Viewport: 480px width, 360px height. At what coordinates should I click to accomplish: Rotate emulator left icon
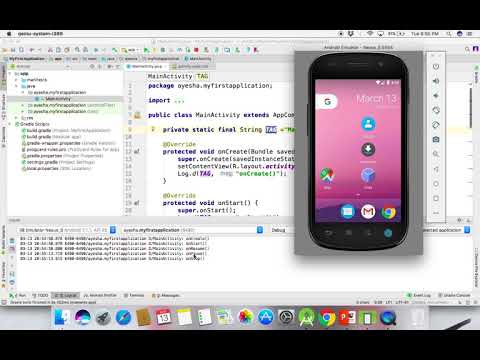[x=436, y=110]
